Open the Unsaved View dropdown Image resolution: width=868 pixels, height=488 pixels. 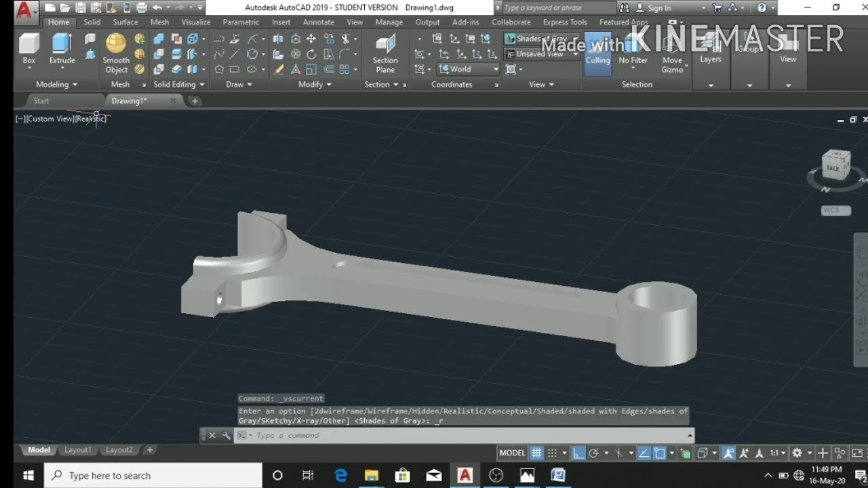tap(542, 54)
